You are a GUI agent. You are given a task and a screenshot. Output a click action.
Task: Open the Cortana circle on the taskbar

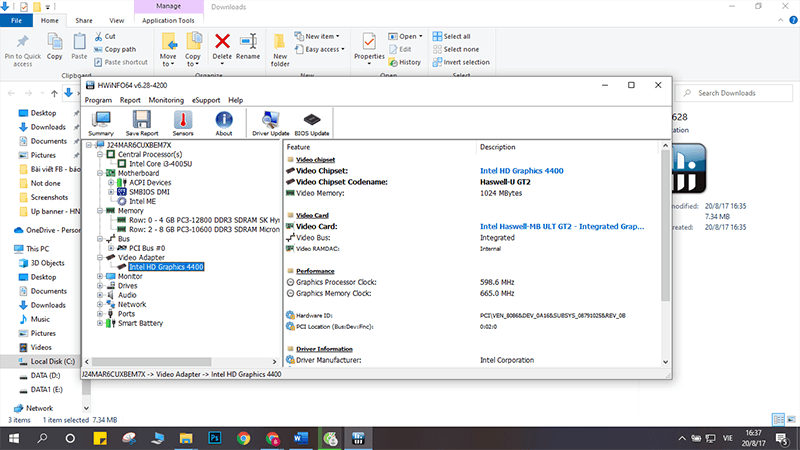(70, 438)
